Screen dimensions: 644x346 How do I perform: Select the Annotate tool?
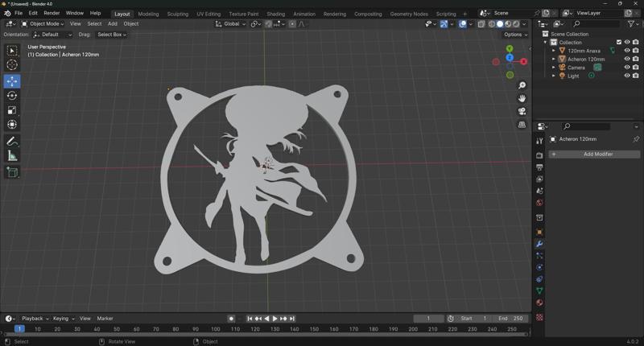pyautogui.click(x=12, y=142)
